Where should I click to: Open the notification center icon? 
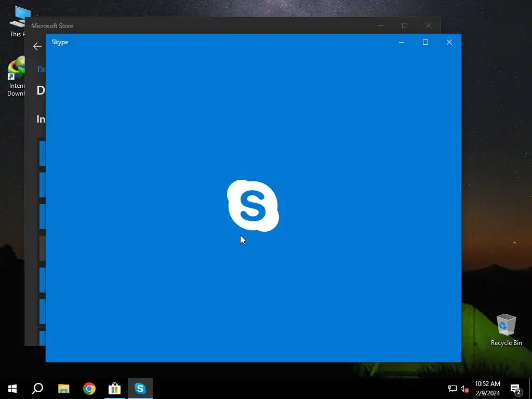[x=515, y=389]
